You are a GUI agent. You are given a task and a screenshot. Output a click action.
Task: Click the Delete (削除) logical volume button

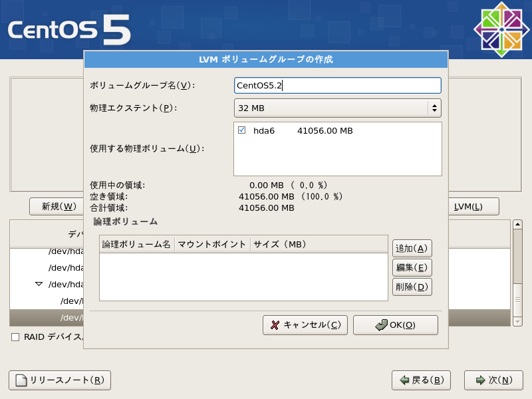click(x=412, y=287)
